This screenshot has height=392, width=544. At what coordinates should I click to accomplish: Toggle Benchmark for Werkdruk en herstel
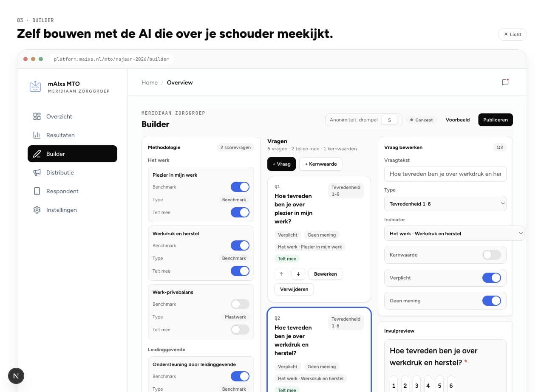pos(240,245)
